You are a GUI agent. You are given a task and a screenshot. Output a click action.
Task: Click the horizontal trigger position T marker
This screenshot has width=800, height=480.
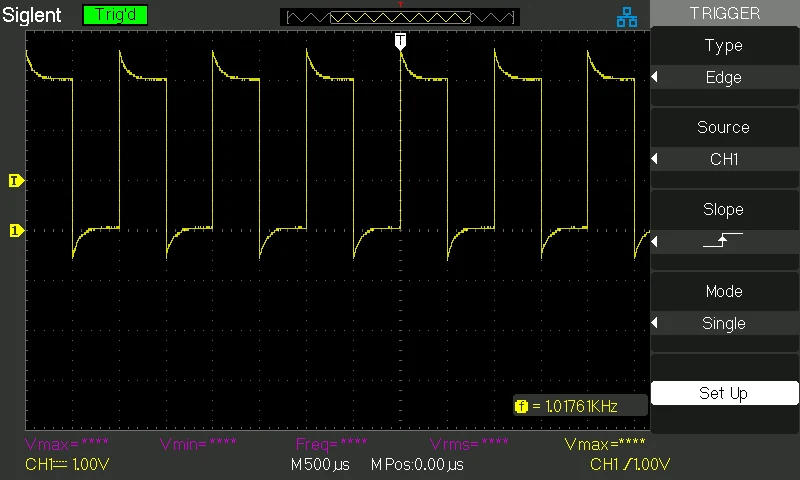click(x=401, y=41)
